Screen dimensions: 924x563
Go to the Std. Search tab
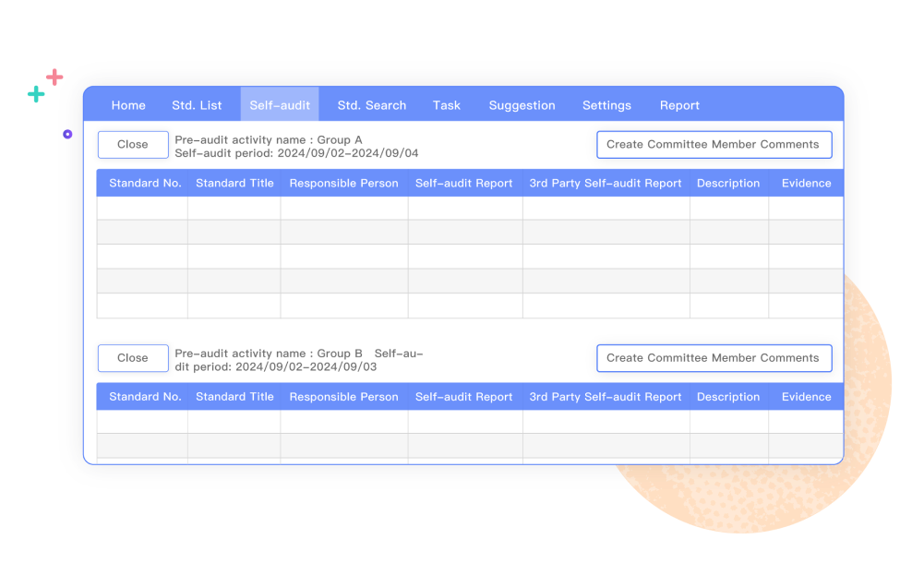point(372,105)
